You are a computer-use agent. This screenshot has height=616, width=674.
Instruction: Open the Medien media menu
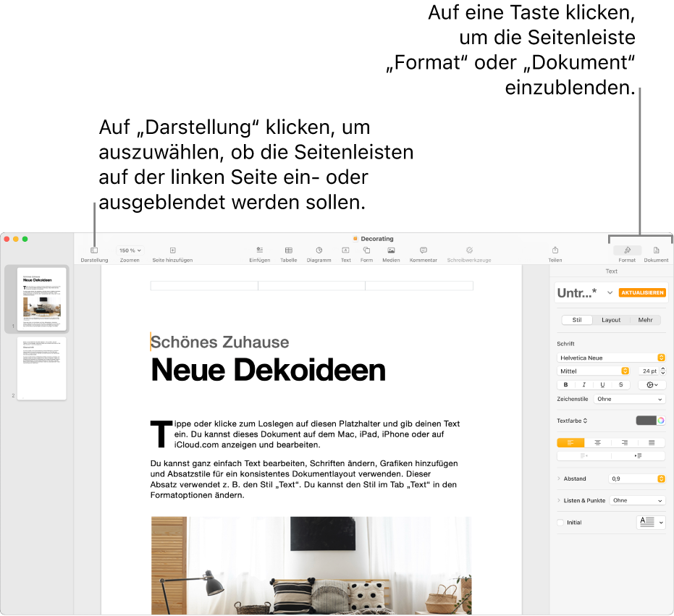coord(391,250)
